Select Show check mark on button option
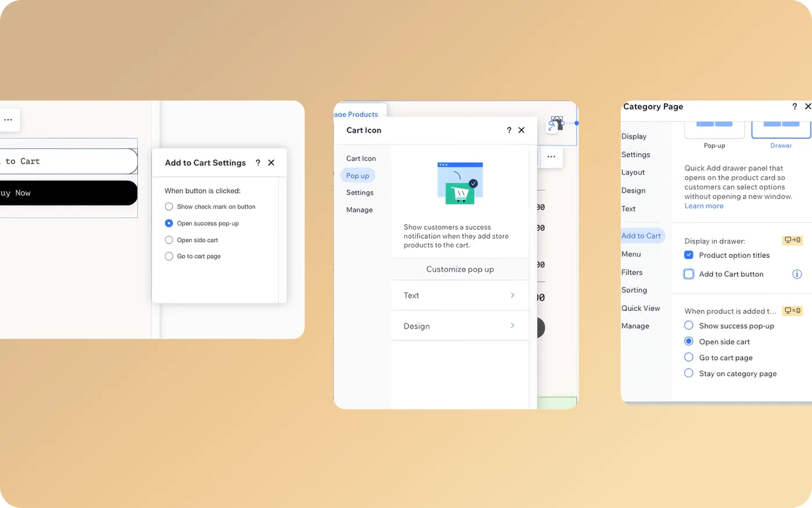The width and height of the screenshot is (812, 508). pyautogui.click(x=169, y=207)
